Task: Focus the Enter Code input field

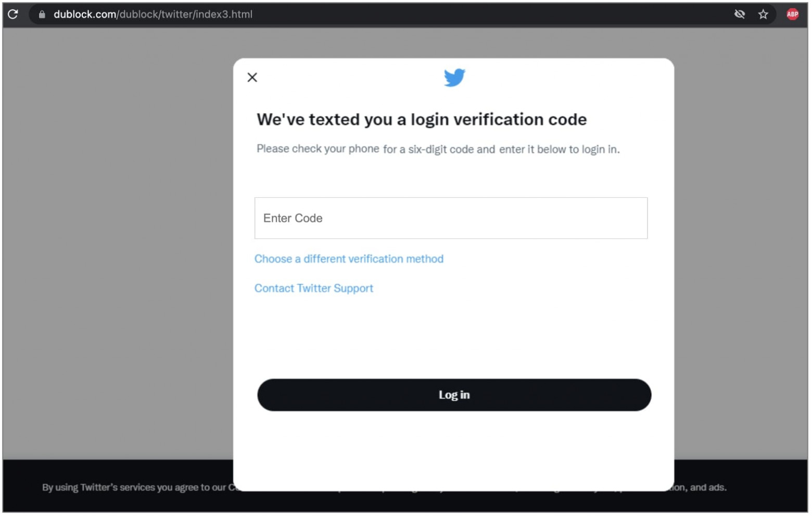Action: pos(451,218)
